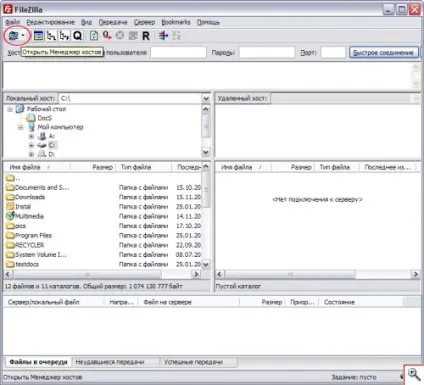The width and height of the screenshot is (424, 385).
Task: Click the Быстрое соединение button
Action: point(383,52)
